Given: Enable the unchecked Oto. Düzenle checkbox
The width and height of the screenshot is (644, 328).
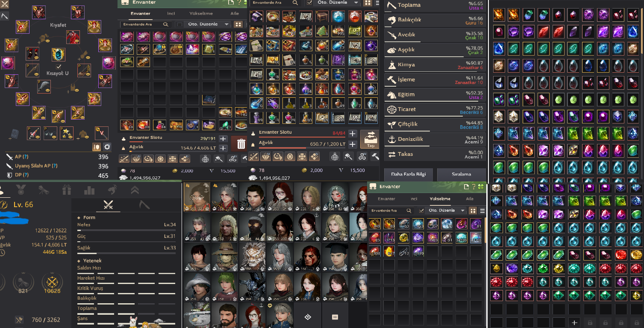Looking at the screenshot, I should (x=179, y=24).
